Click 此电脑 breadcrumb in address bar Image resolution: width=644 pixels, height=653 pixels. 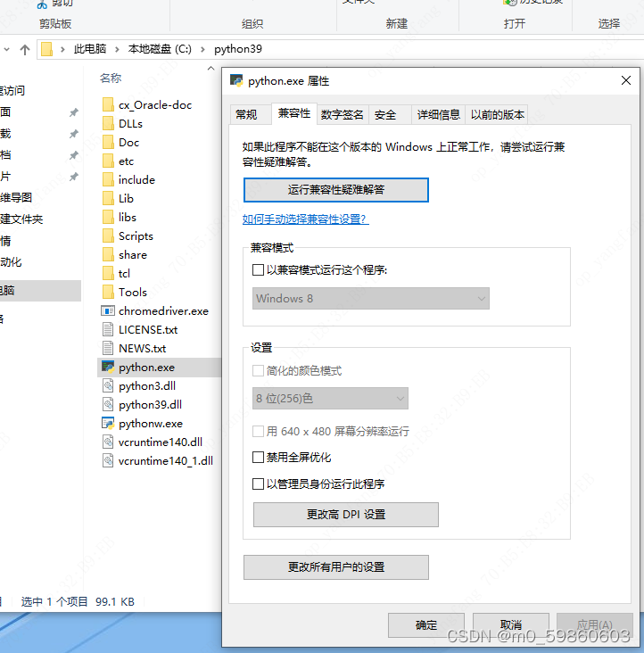click(x=90, y=49)
